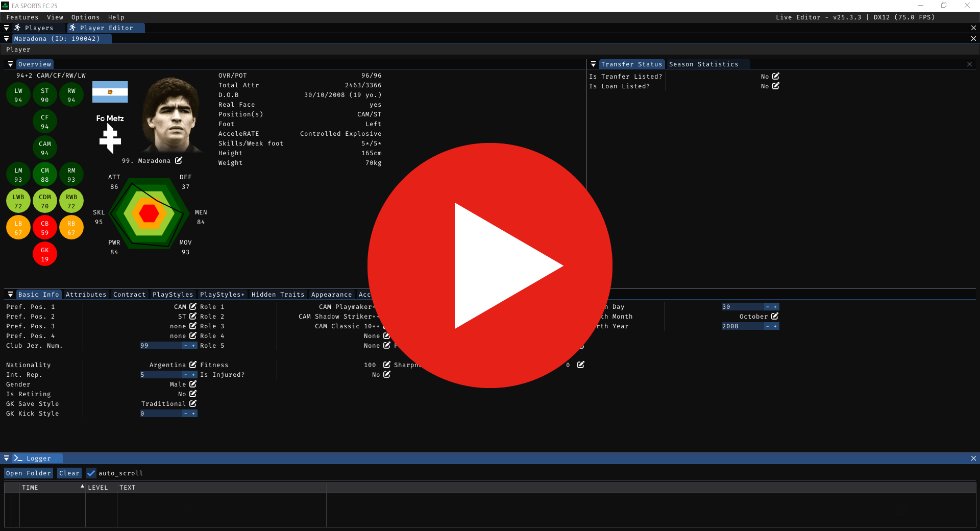
Task: Edit the Sharpness value icon
Action: [x=581, y=365]
